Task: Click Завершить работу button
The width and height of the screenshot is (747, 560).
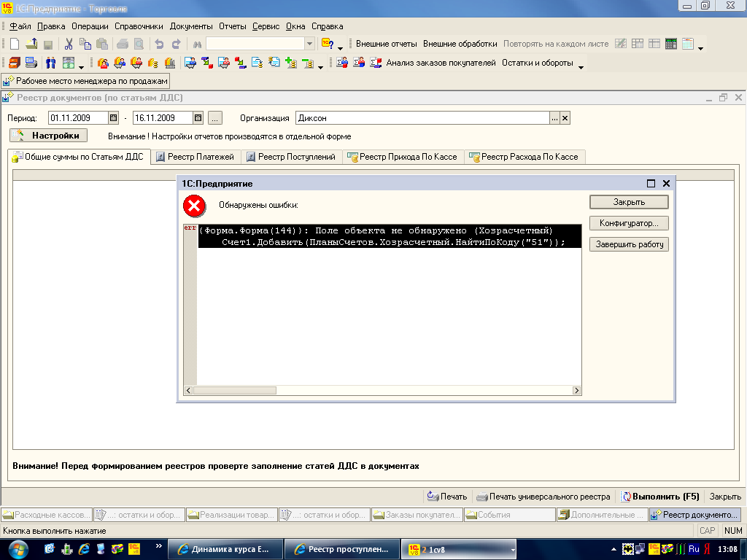Action: point(629,244)
